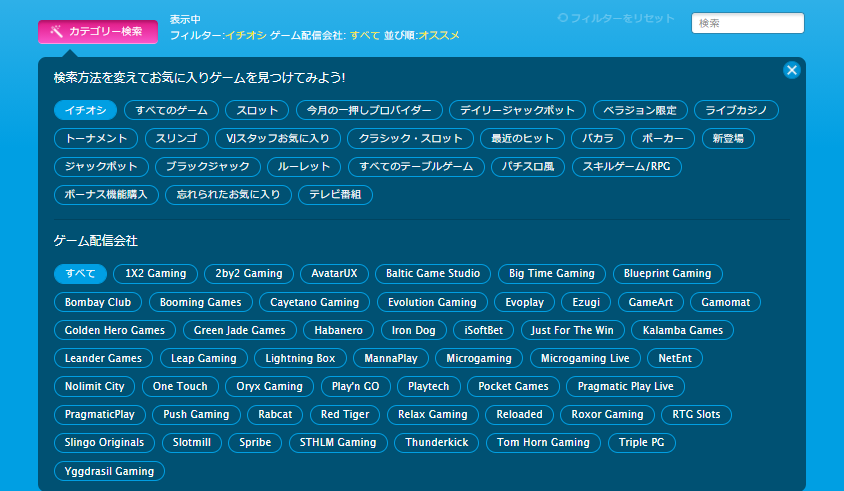The height and width of the screenshot is (491, 844).
Task: Filter by ボーナス機能購入
Action: point(106,194)
